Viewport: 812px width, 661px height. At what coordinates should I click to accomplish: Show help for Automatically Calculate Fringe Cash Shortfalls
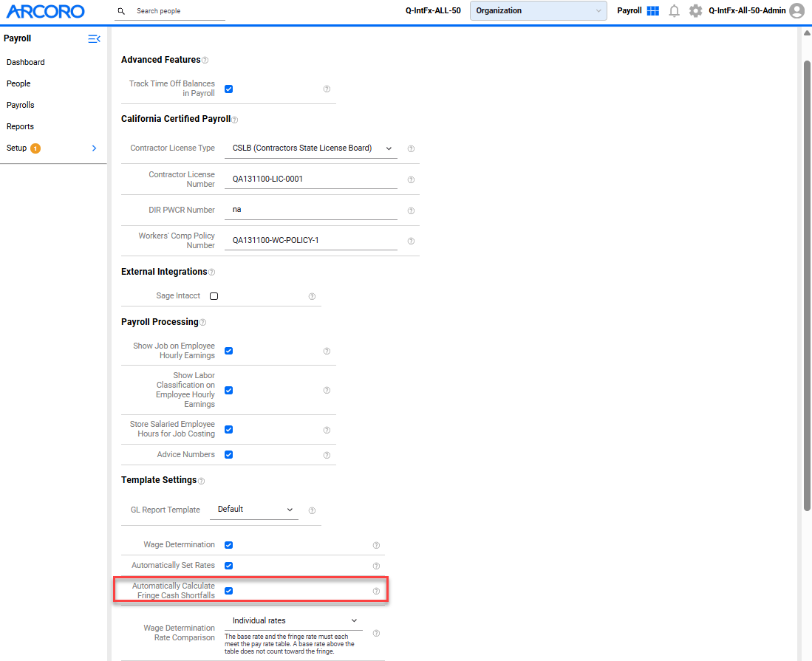377,591
